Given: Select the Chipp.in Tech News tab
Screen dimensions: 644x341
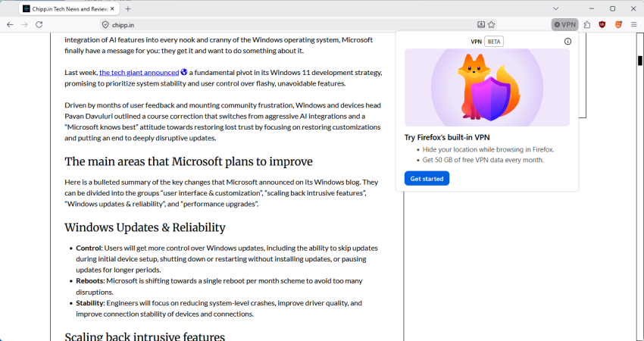Looking at the screenshot, I should [64, 8].
